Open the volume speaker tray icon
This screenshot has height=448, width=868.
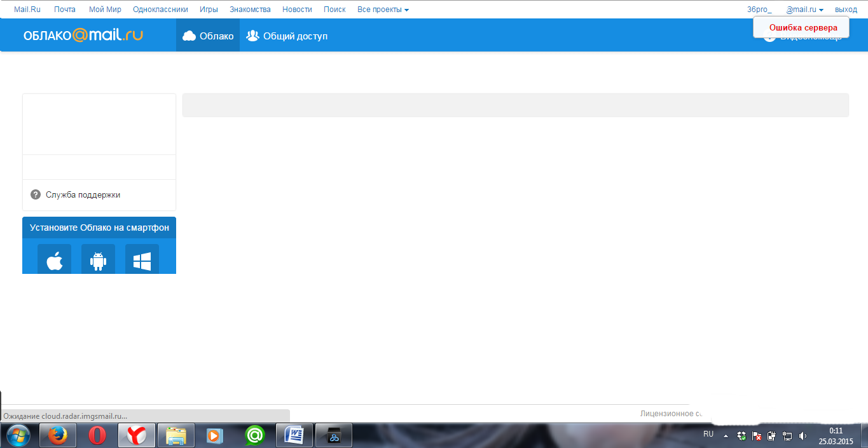(x=803, y=436)
